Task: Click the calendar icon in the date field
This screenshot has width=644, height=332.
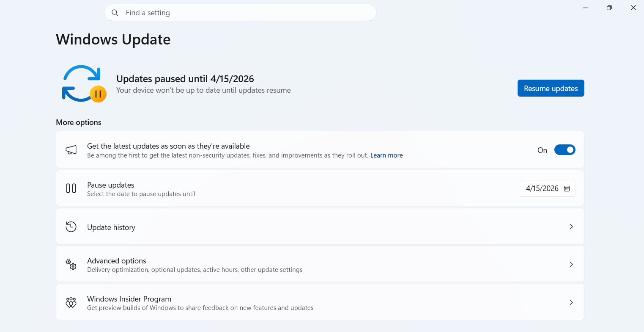Action: [567, 188]
